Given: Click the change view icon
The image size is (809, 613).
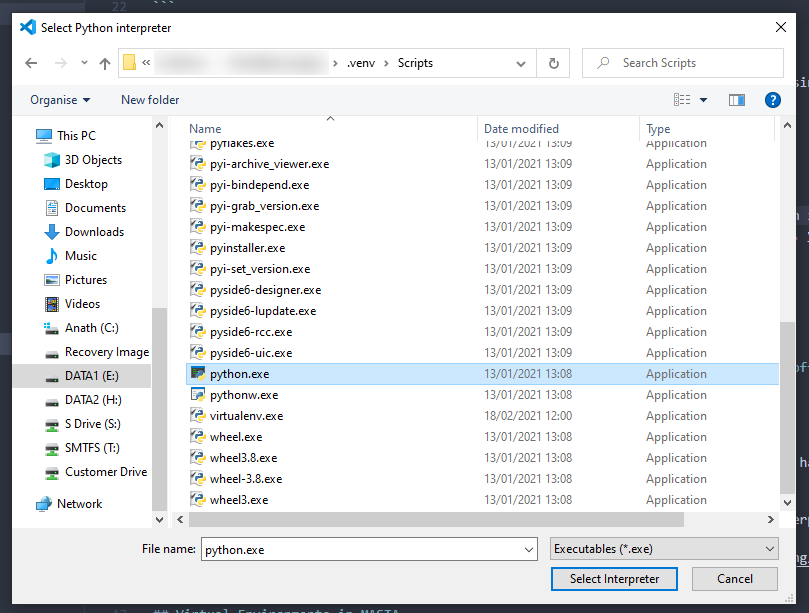Looking at the screenshot, I should pyautogui.click(x=682, y=100).
